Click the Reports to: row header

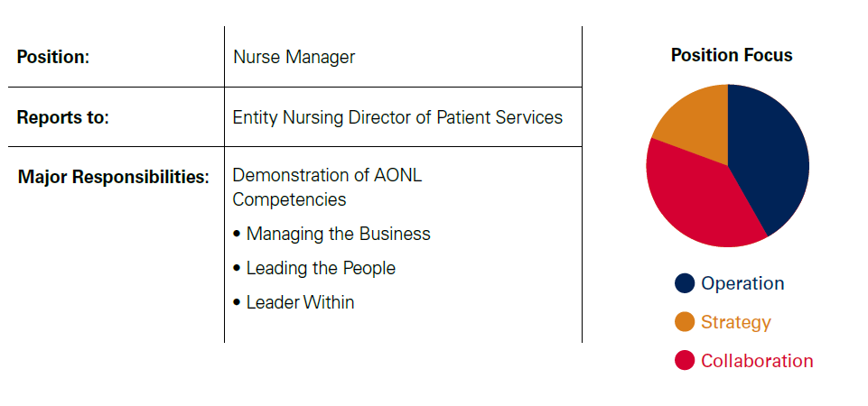click(x=63, y=117)
